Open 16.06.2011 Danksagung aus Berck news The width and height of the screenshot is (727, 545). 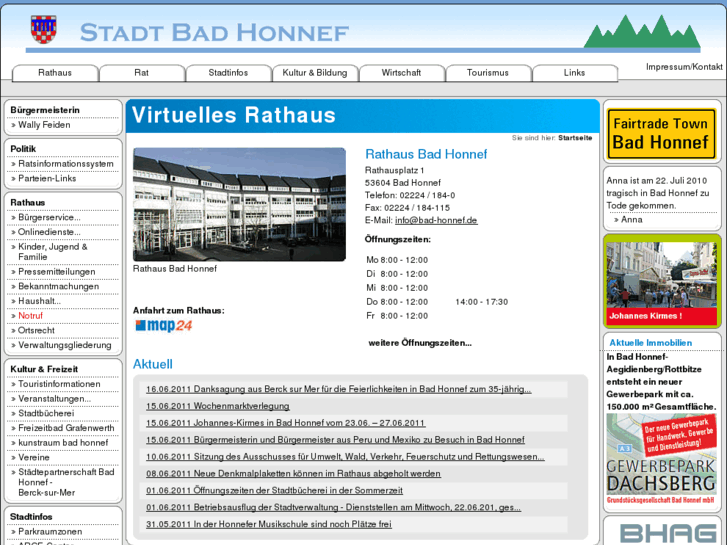tap(338, 389)
